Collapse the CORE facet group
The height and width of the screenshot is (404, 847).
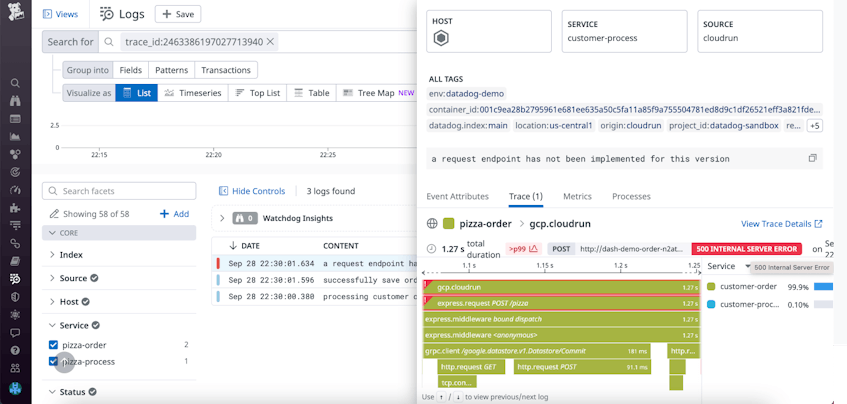coord(119,233)
